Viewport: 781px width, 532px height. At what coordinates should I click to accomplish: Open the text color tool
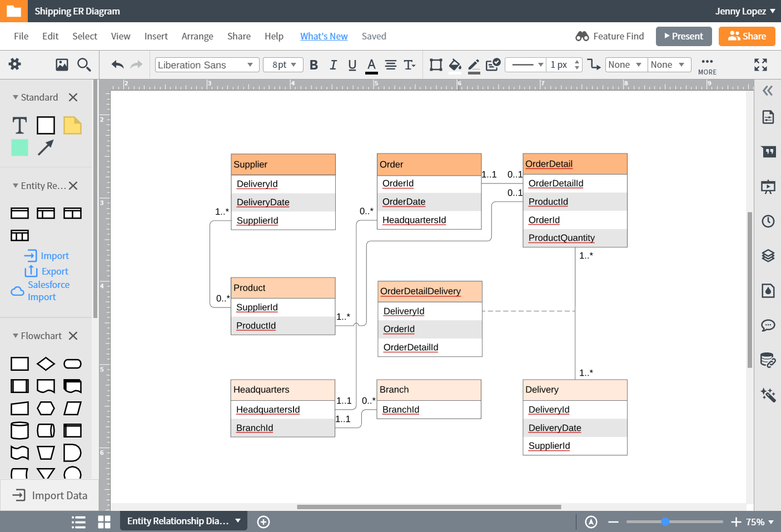tap(371, 66)
